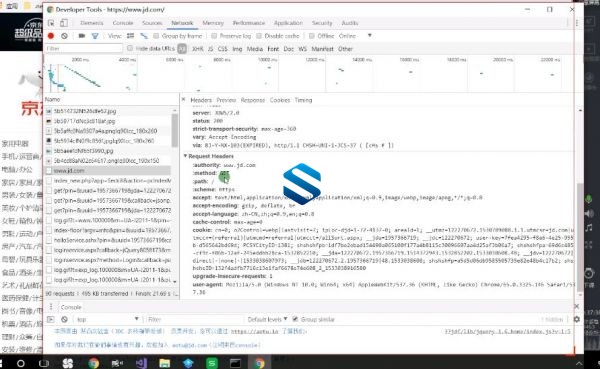Filter requests by XHR type

pyautogui.click(x=197, y=49)
